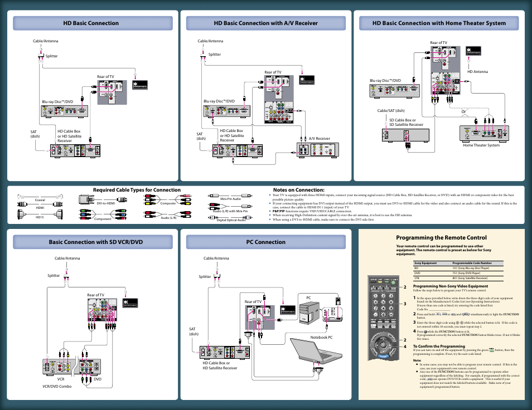Click the Blu-ray player in HD Basic Connection panel
The height and width of the screenshot is (410, 532).
(x=65, y=111)
